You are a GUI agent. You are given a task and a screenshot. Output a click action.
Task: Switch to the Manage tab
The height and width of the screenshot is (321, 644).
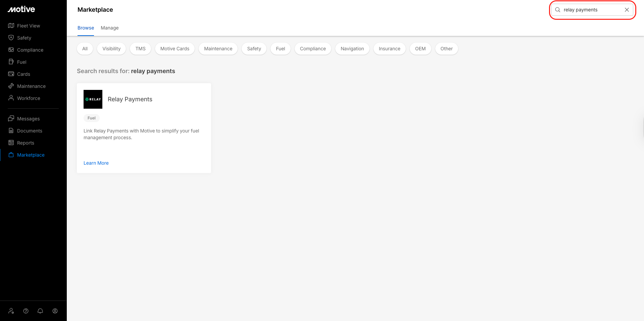click(x=110, y=28)
